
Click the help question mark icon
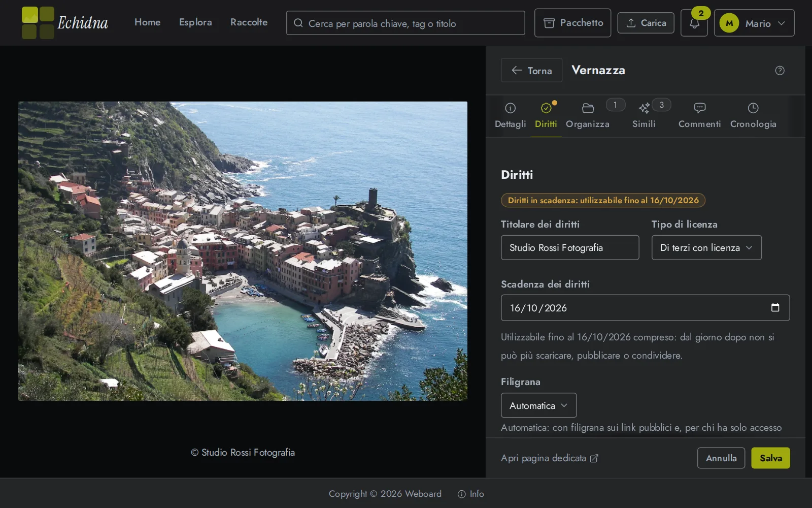tap(780, 71)
